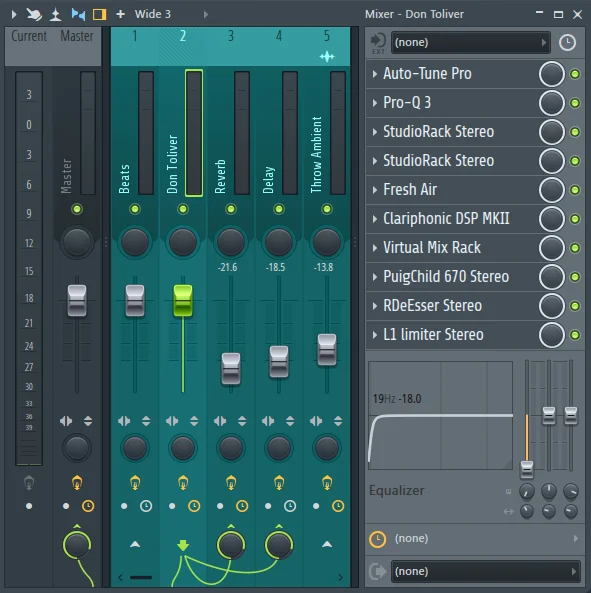Flip polarity on the Master track
Image resolution: width=591 pixels, height=593 pixels.
coord(88,421)
